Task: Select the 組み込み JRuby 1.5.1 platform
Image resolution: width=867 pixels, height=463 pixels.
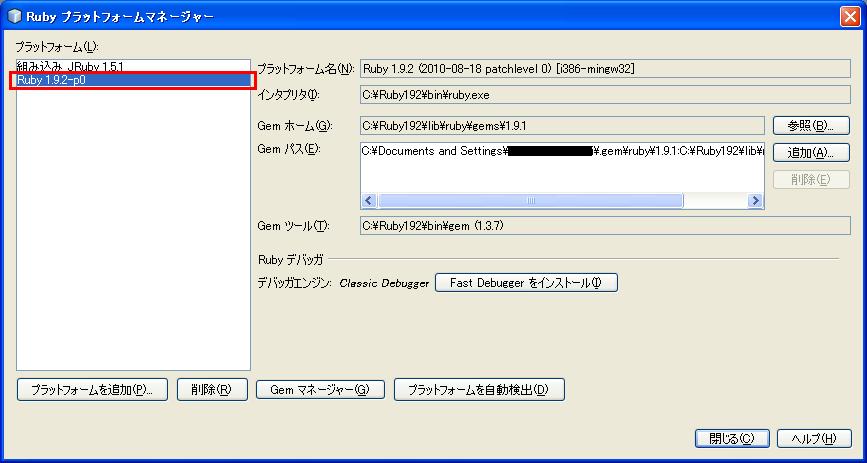Action: pyautogui.click(x=133, y=66)
